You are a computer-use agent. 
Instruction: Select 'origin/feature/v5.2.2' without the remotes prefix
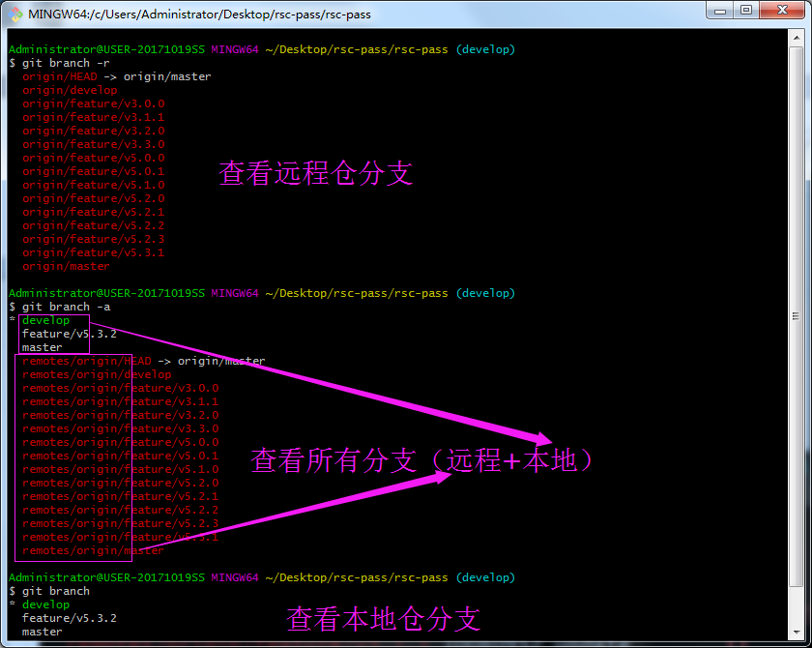(93, 225)
